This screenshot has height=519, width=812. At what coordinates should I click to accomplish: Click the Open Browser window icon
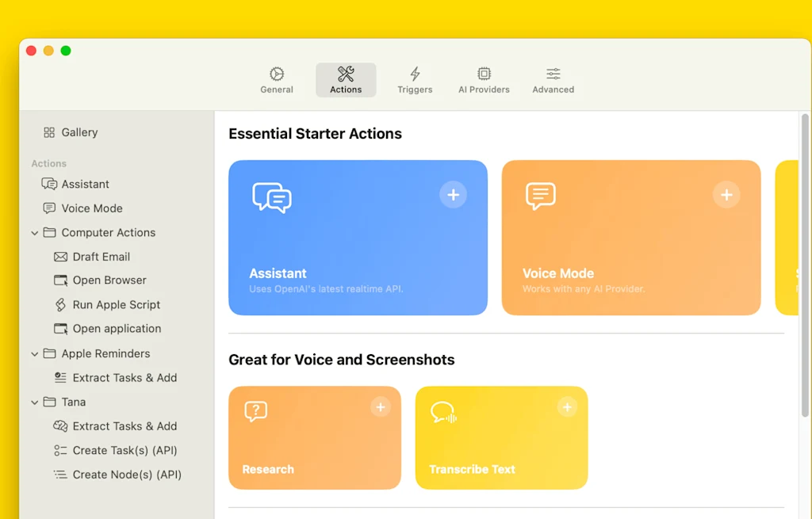(60, 280)
